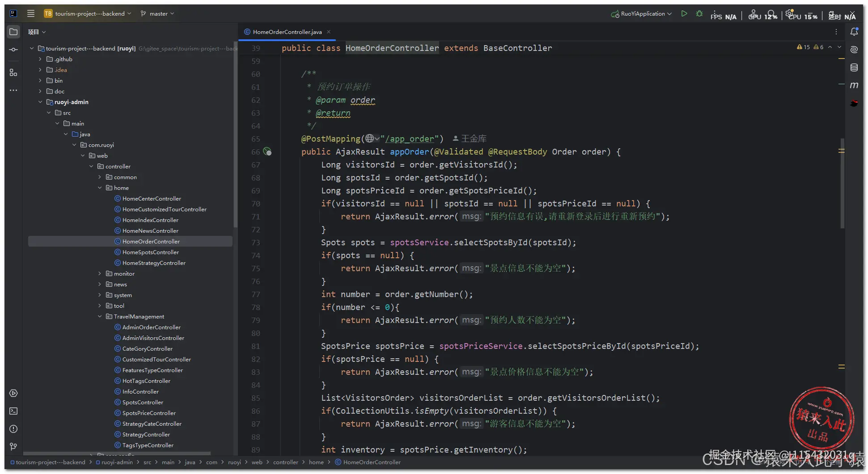Open the Git tool window icon

point(13,447)
